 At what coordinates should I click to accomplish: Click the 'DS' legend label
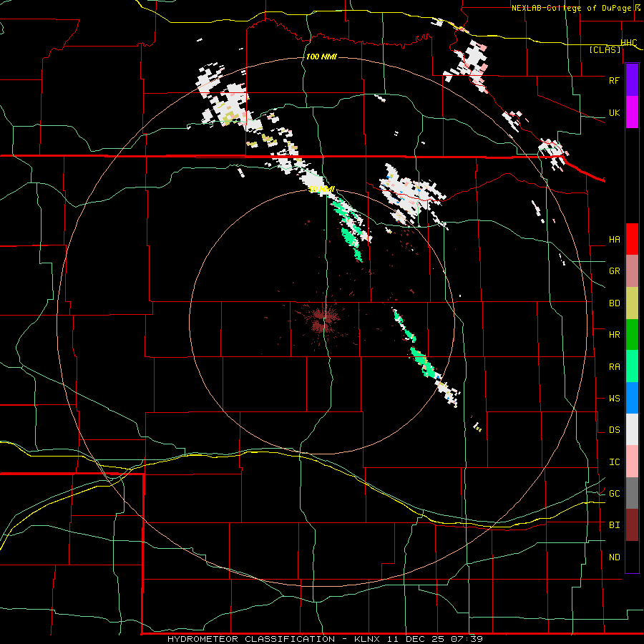coord(614,430)
